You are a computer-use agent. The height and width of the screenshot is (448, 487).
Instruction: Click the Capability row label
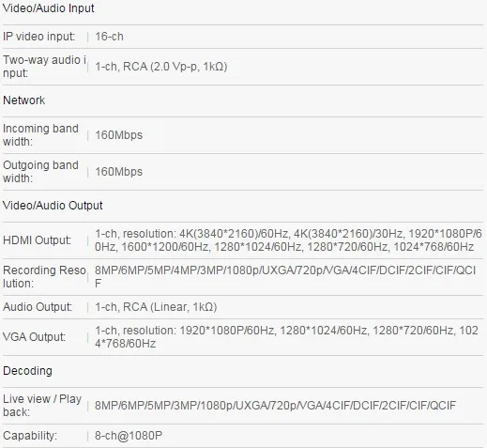pyautogui.click(x=30, y=436)
